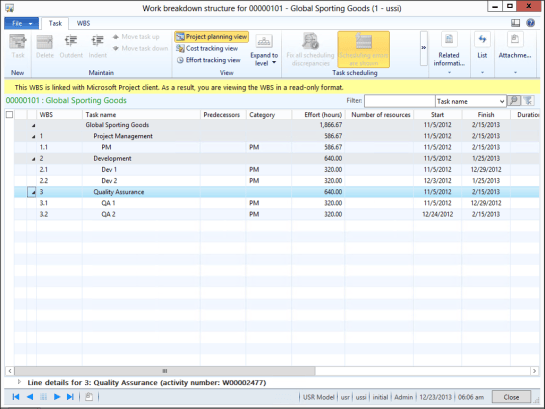The height and width of the screenshot is (409, 545).
Task: Toggle Scheduling errors are shown
Action: coord(363,49)
